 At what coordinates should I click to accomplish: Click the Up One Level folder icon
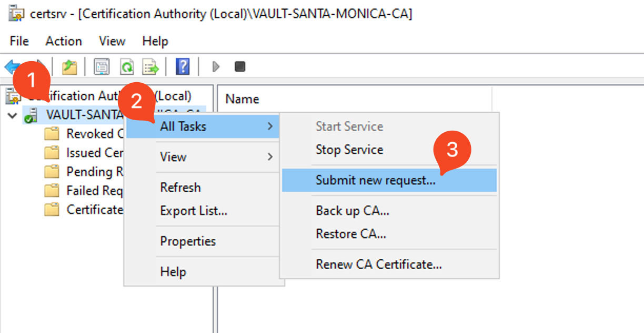pos(69,67)
